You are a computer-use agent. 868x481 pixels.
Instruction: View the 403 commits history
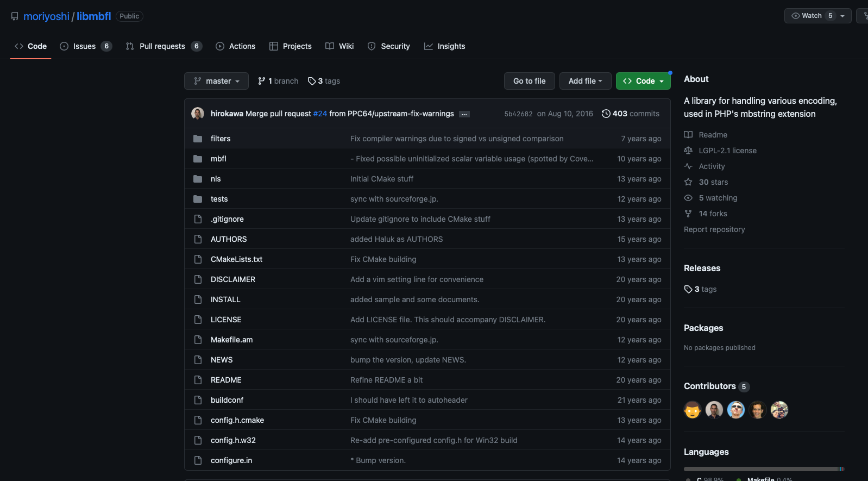631,114
